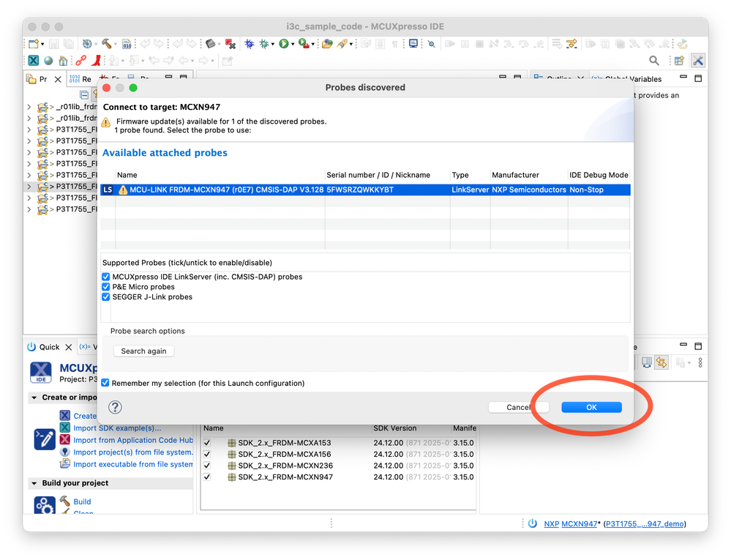Click the Search again button

(x=143, y=351)
